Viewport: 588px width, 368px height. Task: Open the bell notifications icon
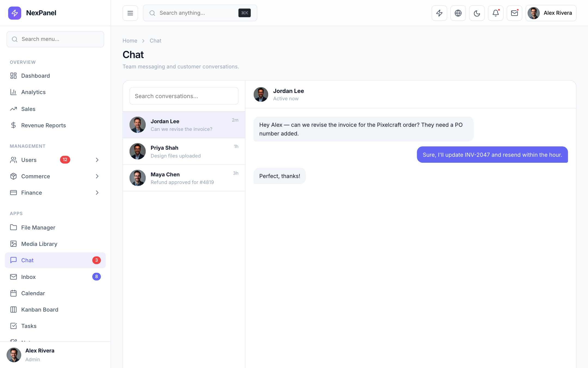click(495, 13)
